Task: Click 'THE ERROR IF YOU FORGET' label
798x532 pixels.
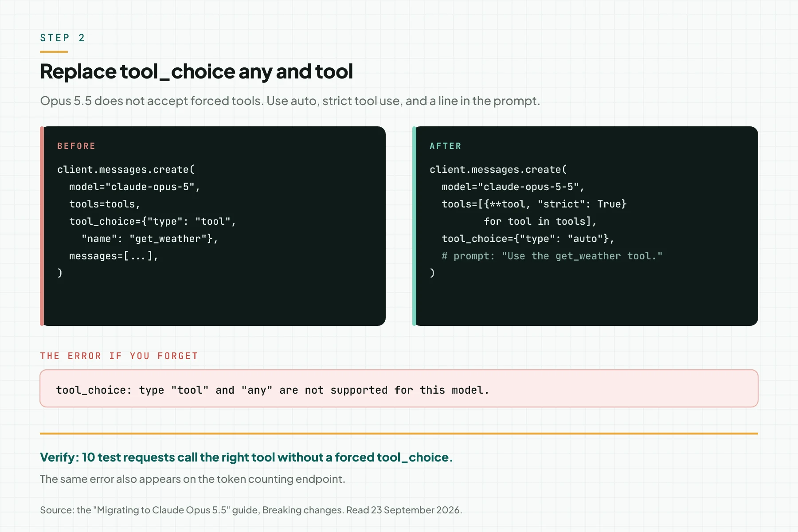Action: click(x=119, y=356)
